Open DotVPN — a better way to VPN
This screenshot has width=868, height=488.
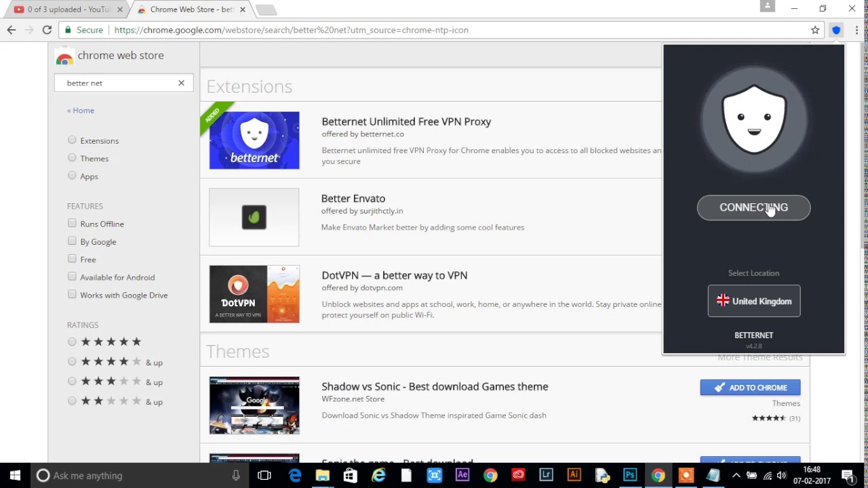pos(395,275)
